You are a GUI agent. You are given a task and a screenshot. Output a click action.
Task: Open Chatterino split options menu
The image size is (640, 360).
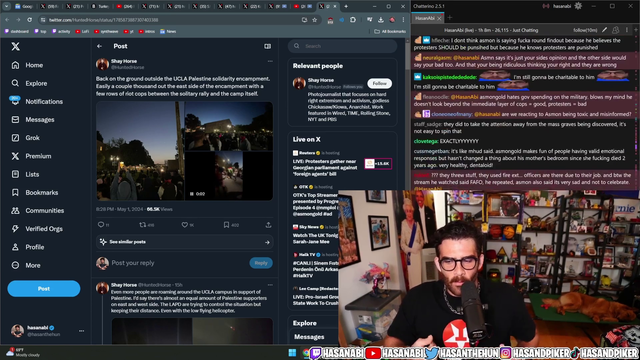pos(627,30)
